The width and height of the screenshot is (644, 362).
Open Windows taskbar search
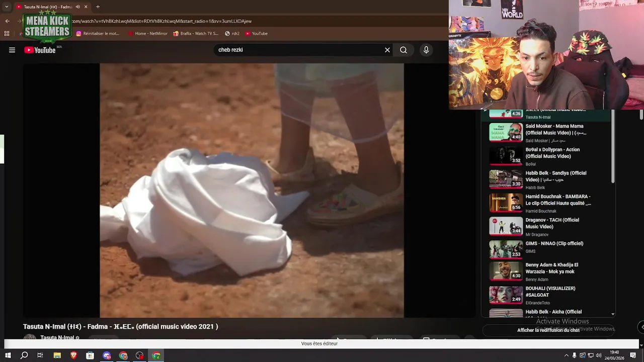[x=24, y=355]
